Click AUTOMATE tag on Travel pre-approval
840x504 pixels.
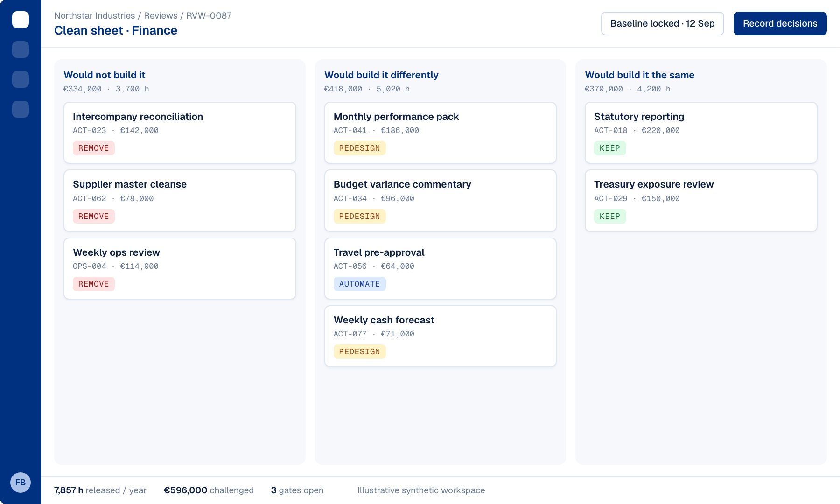tap(360, 284)
